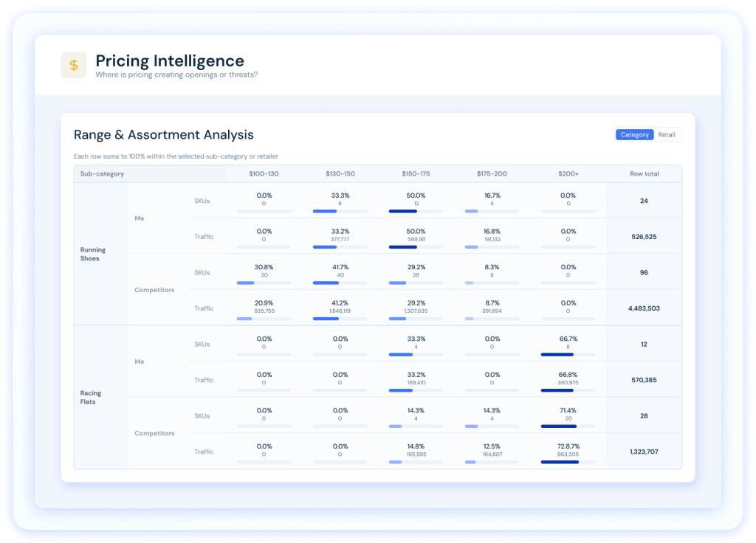Click the Sub-category column header
756x543 pixels.
(102, 174)
